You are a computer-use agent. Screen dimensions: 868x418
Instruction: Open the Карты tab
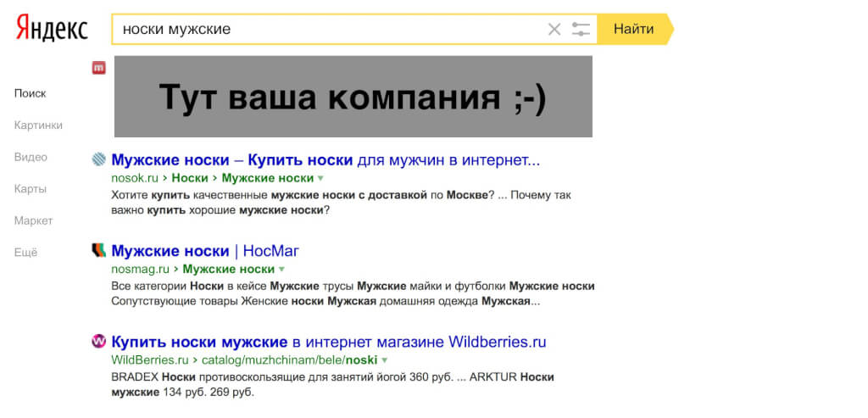pyautogui.click(x=31, y=189)
